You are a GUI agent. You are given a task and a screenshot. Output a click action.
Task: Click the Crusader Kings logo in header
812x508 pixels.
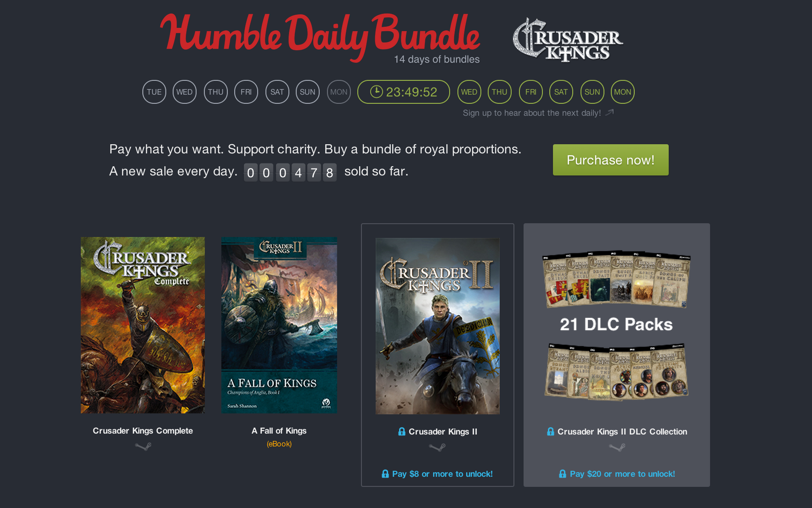click(x=568, y=40)
